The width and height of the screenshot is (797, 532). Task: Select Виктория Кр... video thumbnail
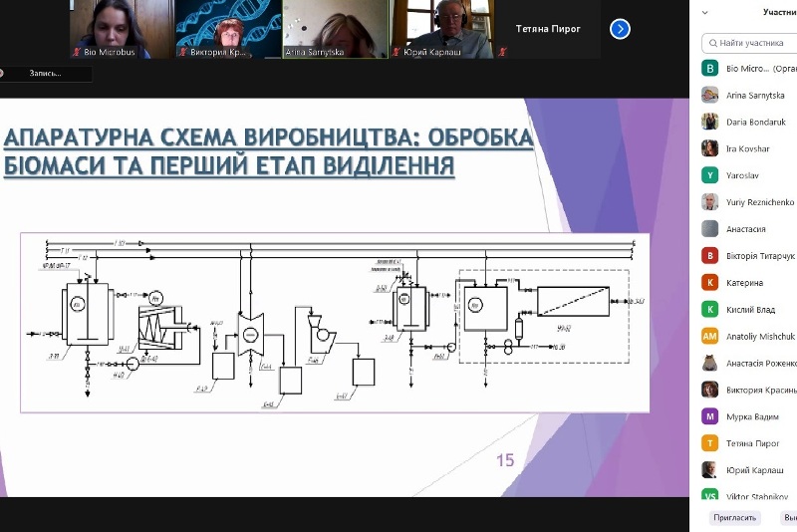228,29
